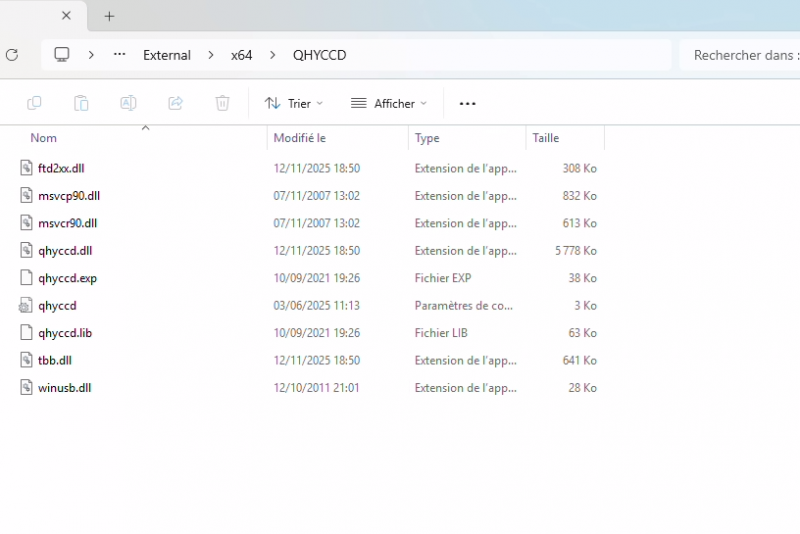Click the Refresh icon beside address bar
This screenshot has height=534, width=800.
coord(12,55)
